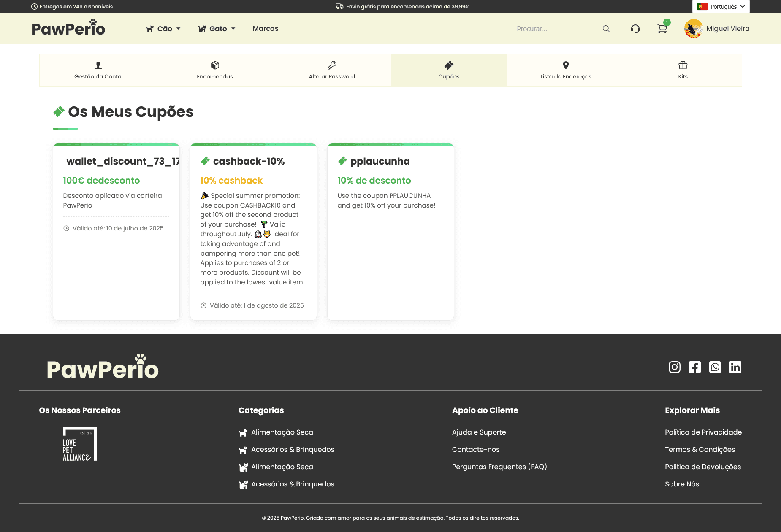Switch to the Alterar Password tab
Image resolution: width=781 pixels, height=532 pixels.
click(332, 70)
